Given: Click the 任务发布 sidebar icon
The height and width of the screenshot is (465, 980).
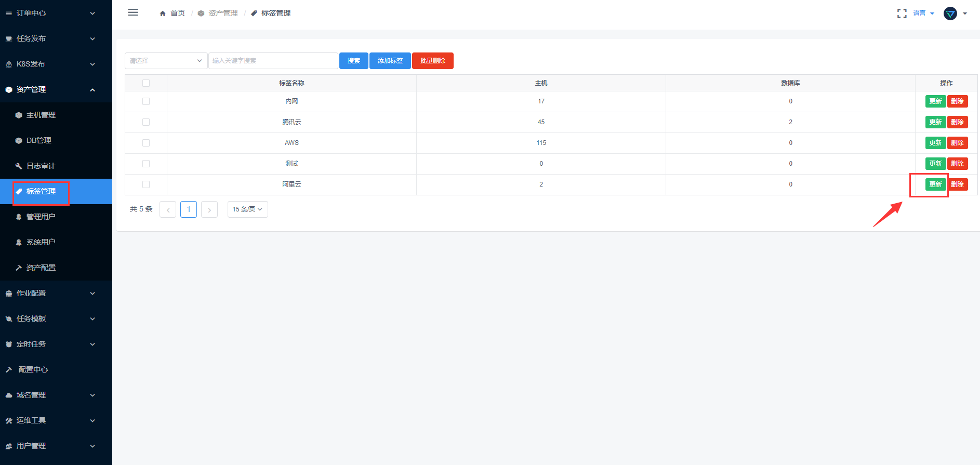Looking at the screenshot, I should pos(9,39).
